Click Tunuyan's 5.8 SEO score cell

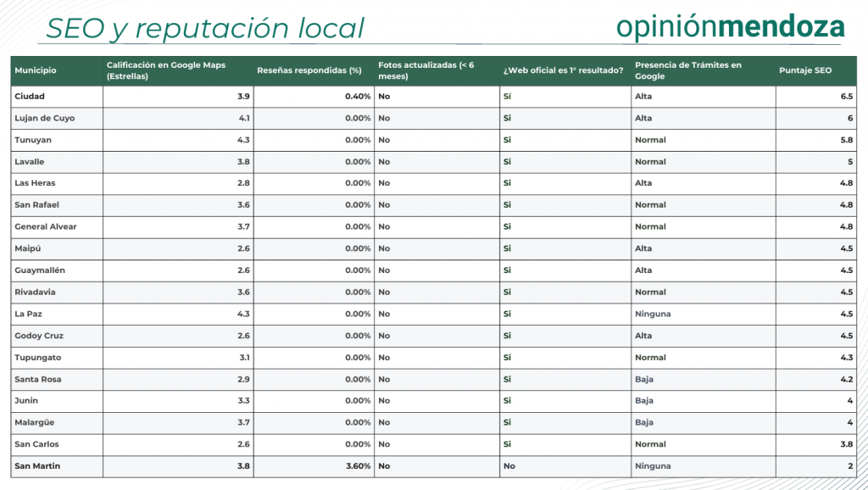tap(847, 140)
